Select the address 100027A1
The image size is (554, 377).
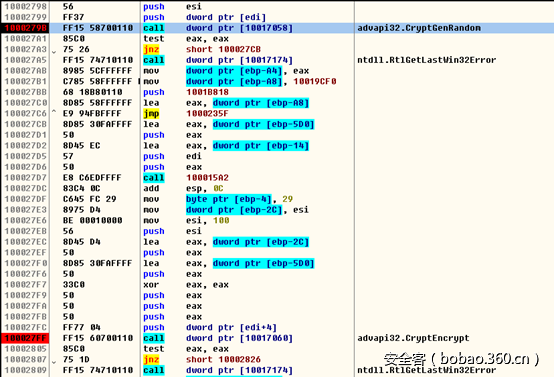(25, 39)
